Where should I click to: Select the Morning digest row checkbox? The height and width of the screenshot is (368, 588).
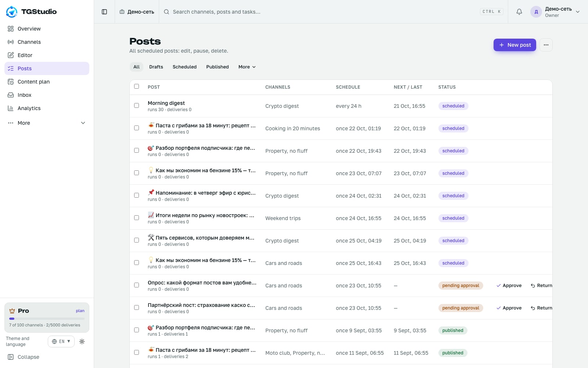(137, 106)
